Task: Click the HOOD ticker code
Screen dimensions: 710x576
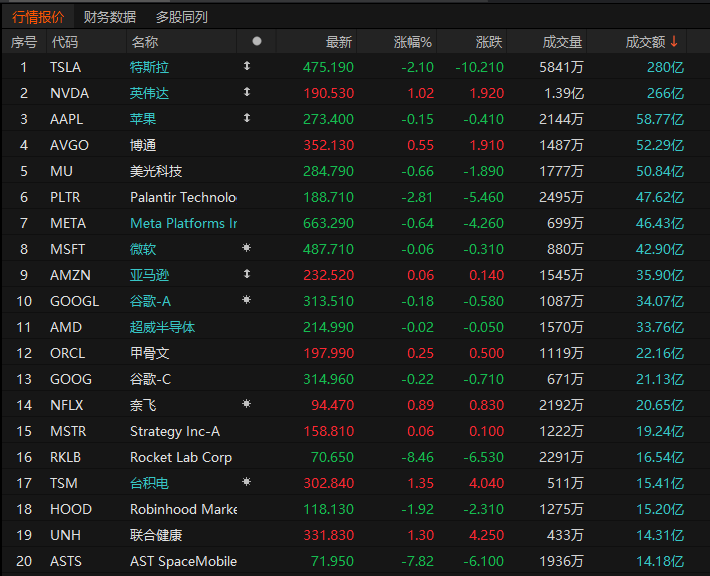Action: (71, 509)
